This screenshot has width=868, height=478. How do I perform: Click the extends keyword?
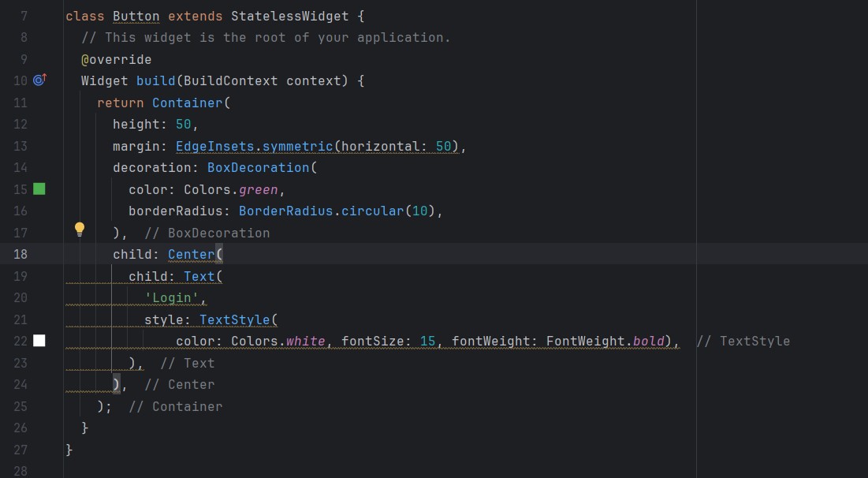196,17
